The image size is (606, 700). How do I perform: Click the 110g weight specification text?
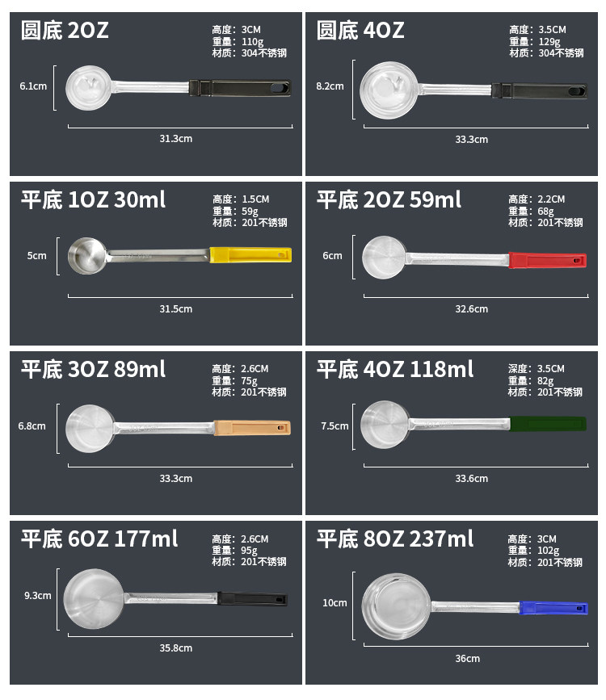click(x=251, y=41)
